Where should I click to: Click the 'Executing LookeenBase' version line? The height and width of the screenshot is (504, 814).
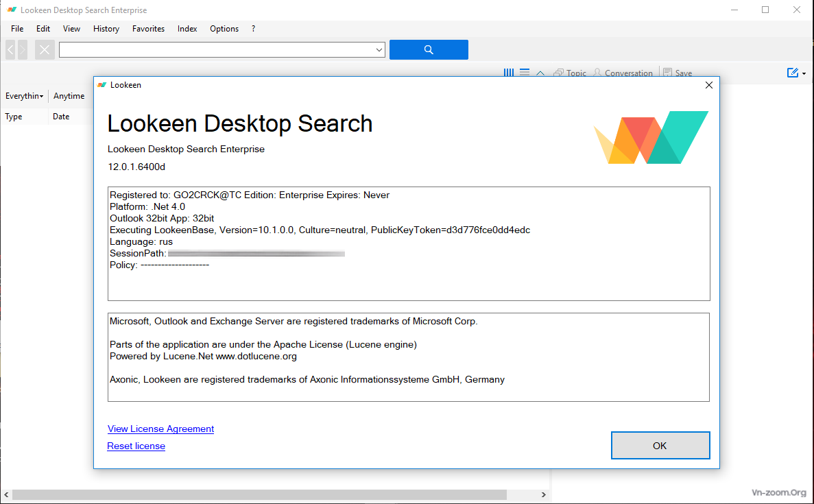click(320, 230)
